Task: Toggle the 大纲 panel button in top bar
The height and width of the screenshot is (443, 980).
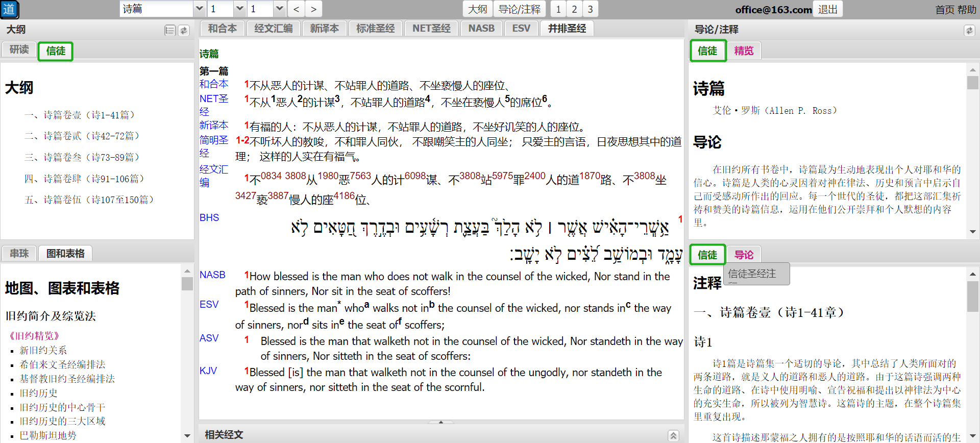Action: coord(477,9)
